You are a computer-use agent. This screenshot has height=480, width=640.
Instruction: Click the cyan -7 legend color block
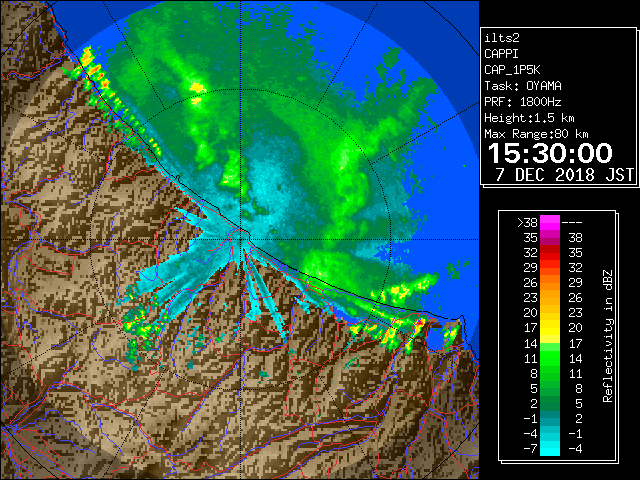pos(550,448)
